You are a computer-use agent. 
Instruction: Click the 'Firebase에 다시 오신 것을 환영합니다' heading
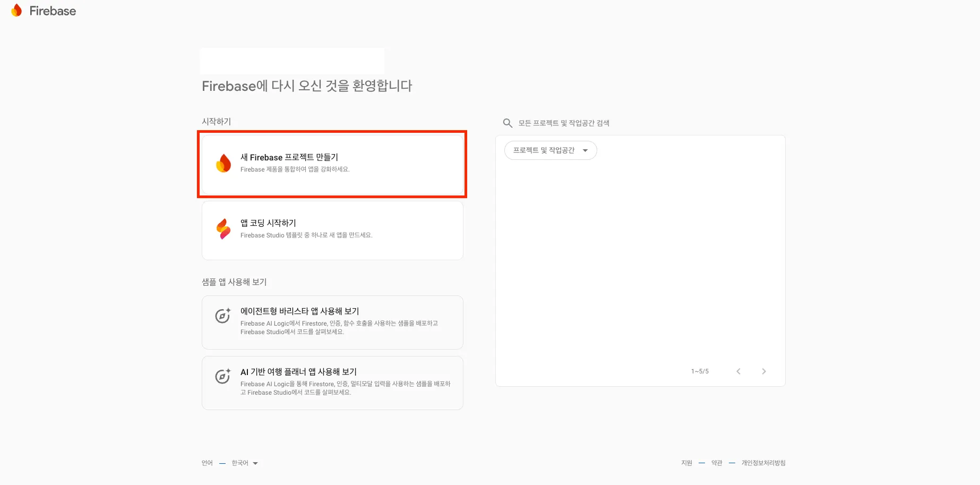pos(307,86)
